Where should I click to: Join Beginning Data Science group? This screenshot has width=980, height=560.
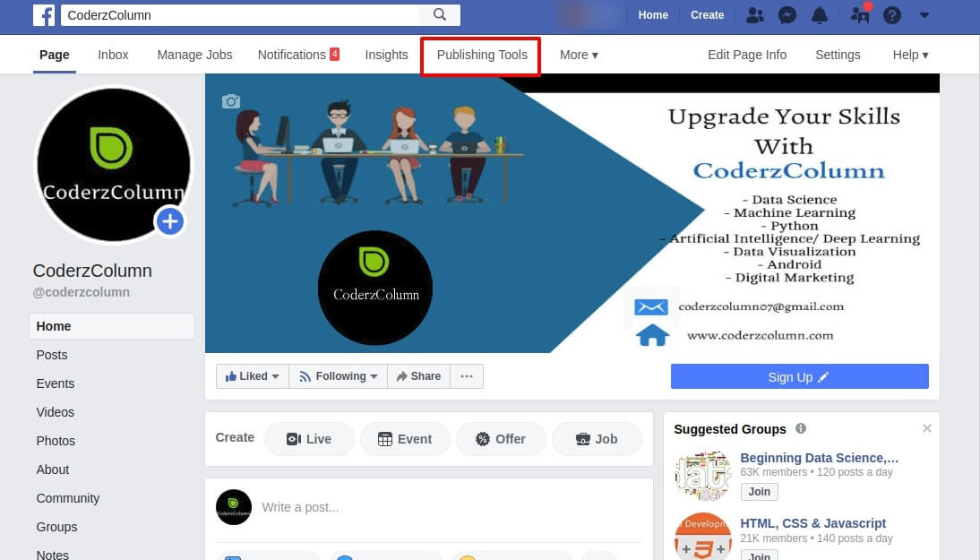760,491
